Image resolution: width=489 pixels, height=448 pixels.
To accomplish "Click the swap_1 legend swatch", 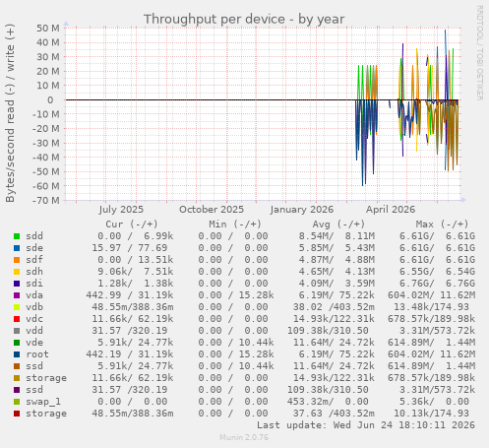I will coord(17,402).
